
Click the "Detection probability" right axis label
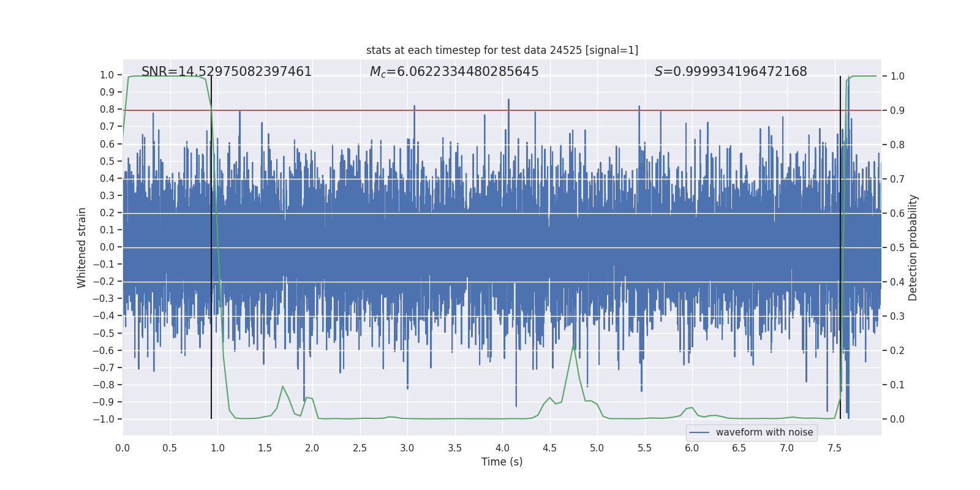pyautogui.click(x=913, y=247)
